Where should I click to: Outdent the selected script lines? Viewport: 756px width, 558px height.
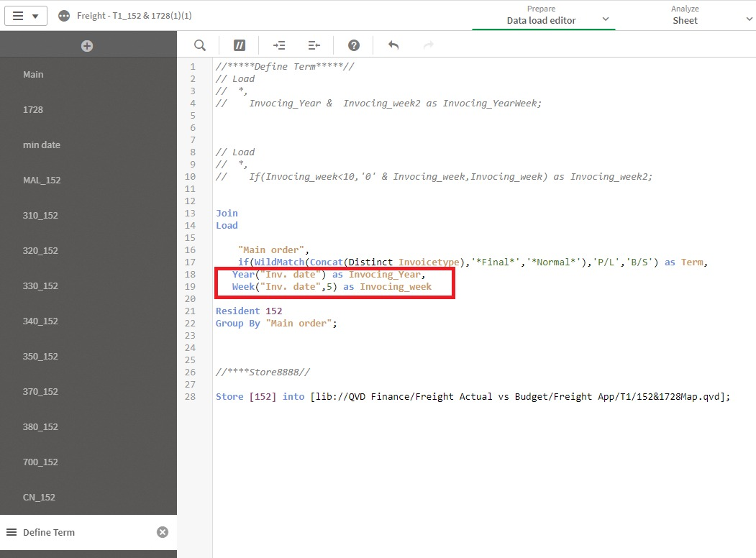click(314, 45)
